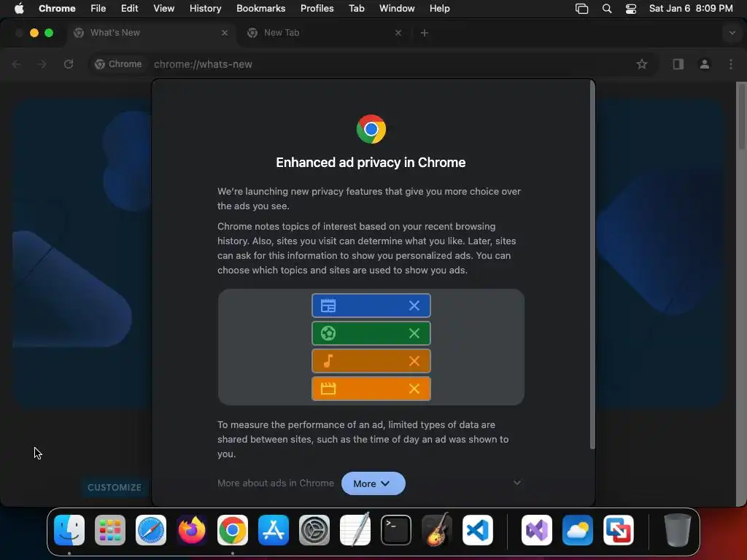
Task: Open the Apple menu
Action: [19, 8]
